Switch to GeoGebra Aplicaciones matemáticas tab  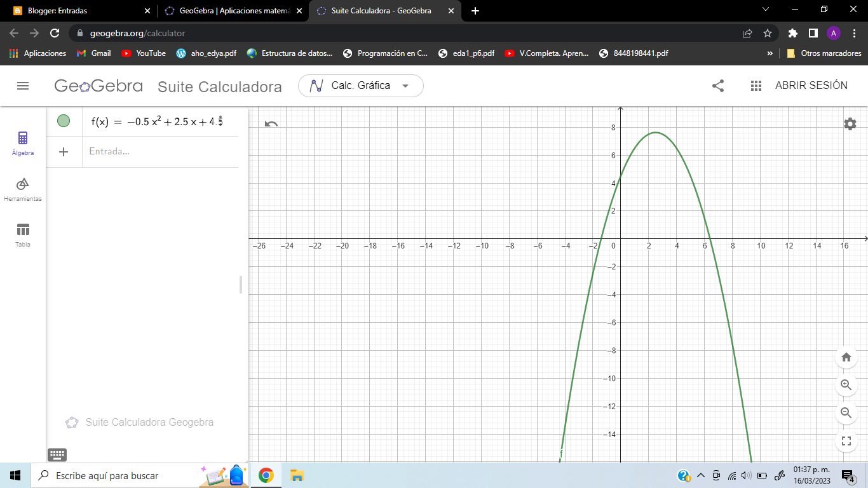pos(232,11)
